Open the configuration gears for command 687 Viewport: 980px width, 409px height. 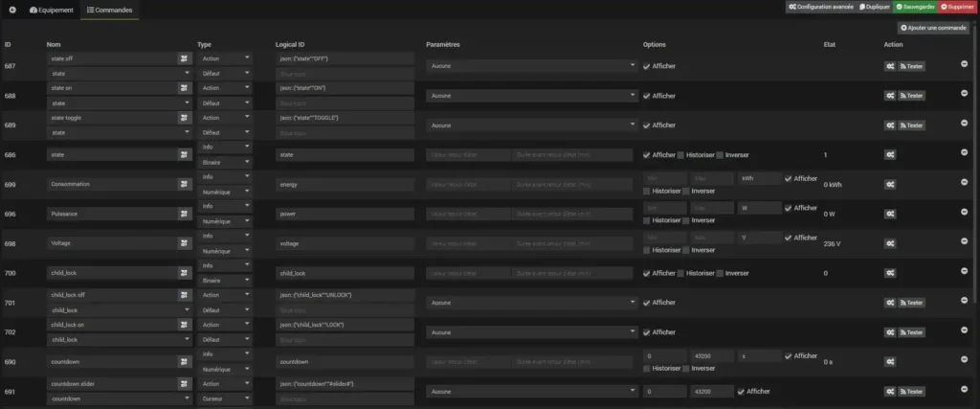889,66
